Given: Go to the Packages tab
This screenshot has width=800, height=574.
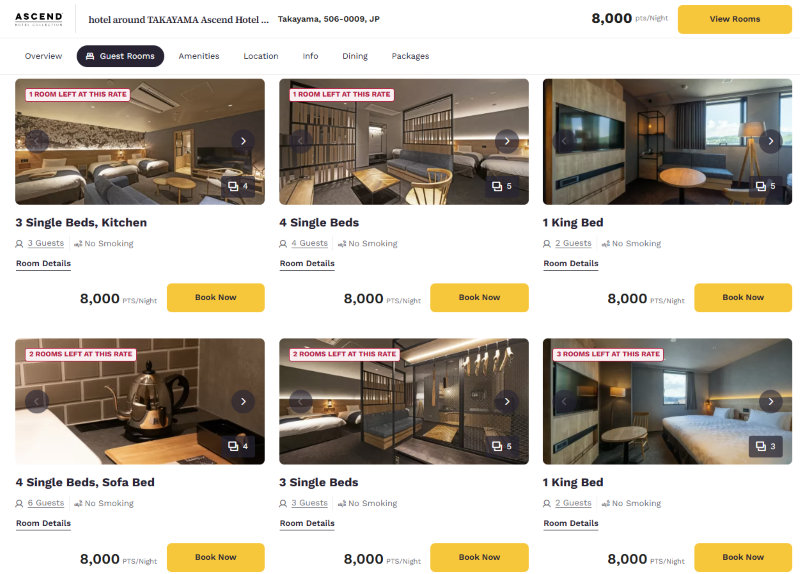Looking at the screenshot, I should (x=410, y=56).
